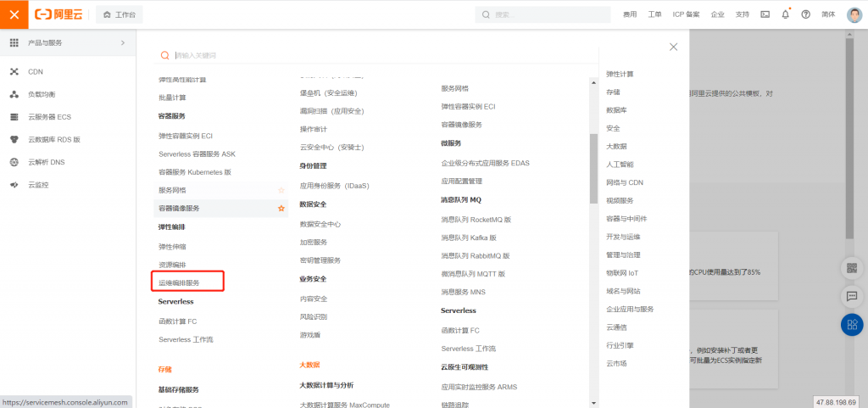Viewport: 868px width, 408px height.
Task: Jump to the 弹性计算 category
Action: tap(620, 74)
